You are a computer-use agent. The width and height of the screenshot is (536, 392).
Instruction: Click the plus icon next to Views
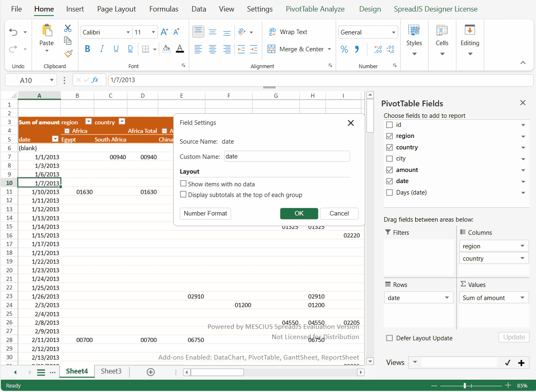[x=521, y=363]
